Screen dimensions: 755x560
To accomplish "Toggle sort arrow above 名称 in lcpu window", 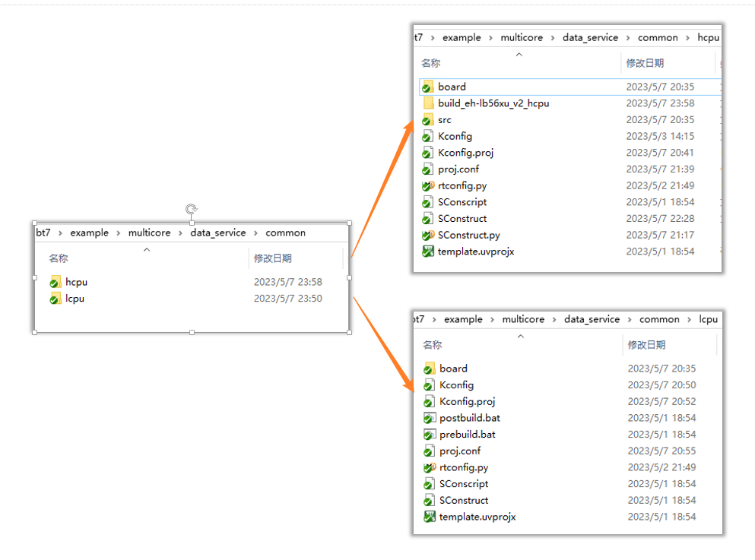I will click(521, 336).
